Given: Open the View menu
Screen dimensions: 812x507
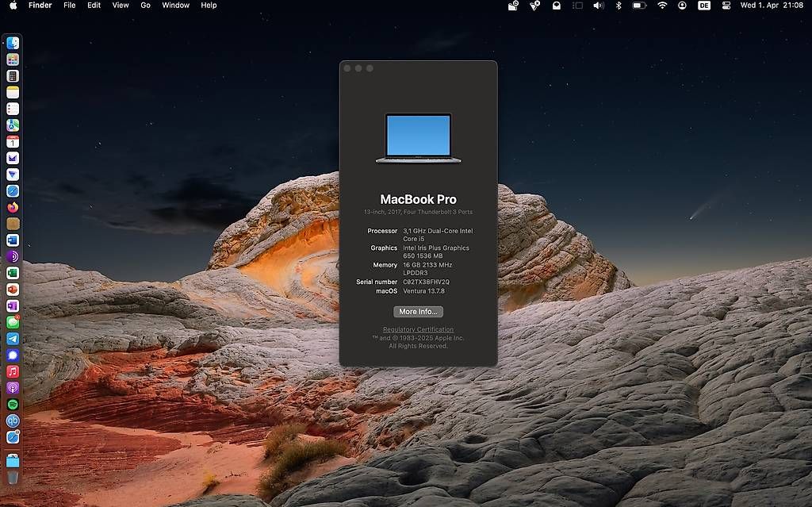Looking at the screenshot, I should (x=121, y=6).
